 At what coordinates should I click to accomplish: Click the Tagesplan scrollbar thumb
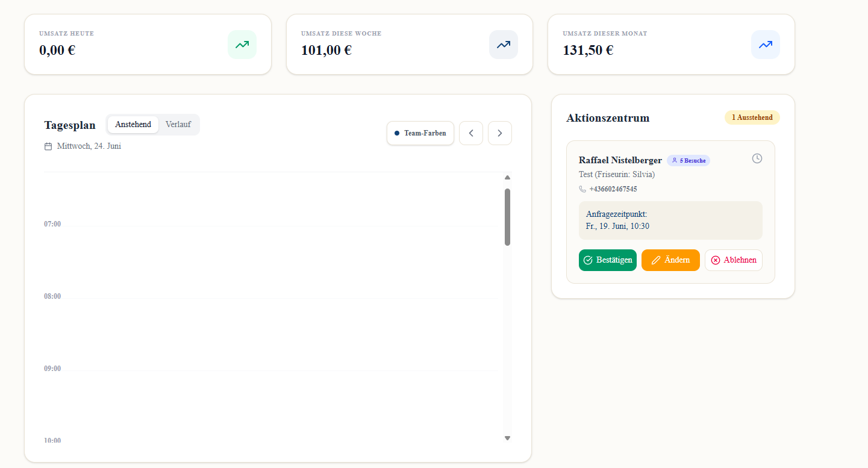point(507,217)
